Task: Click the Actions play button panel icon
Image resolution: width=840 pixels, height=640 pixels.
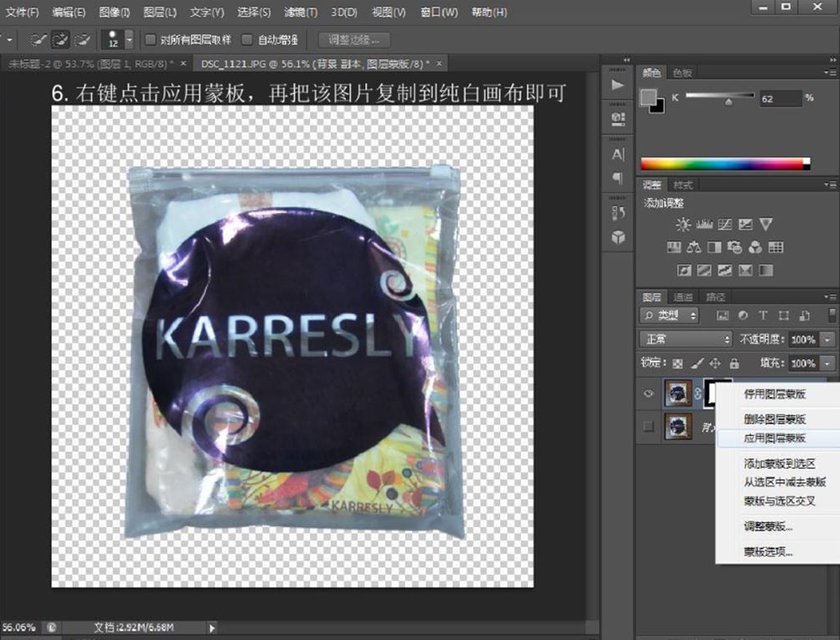Action: (618, 84)
